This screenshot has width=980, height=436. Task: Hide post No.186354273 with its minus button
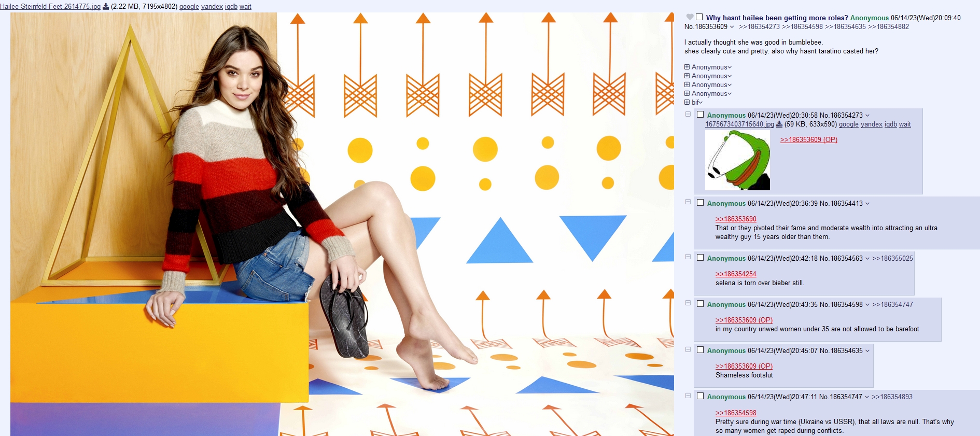[688, 114]
